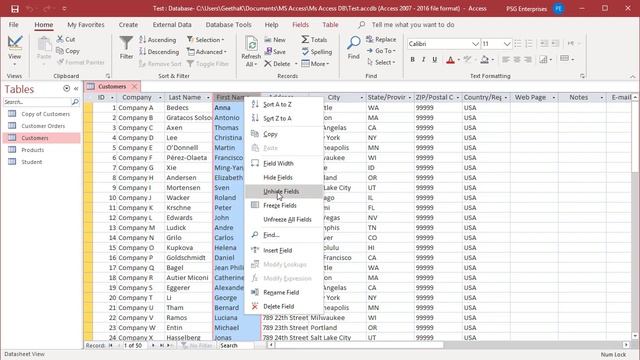Open the Products table
The image size is (640, 360).
[x=41, y=150]
